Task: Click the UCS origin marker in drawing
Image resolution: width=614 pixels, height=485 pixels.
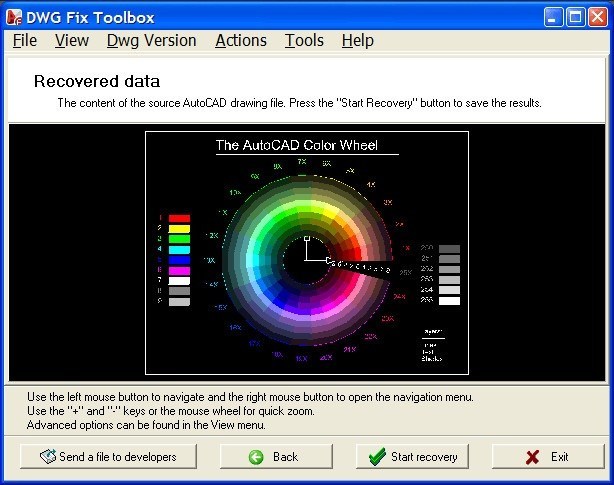Action: pos(307,260)
